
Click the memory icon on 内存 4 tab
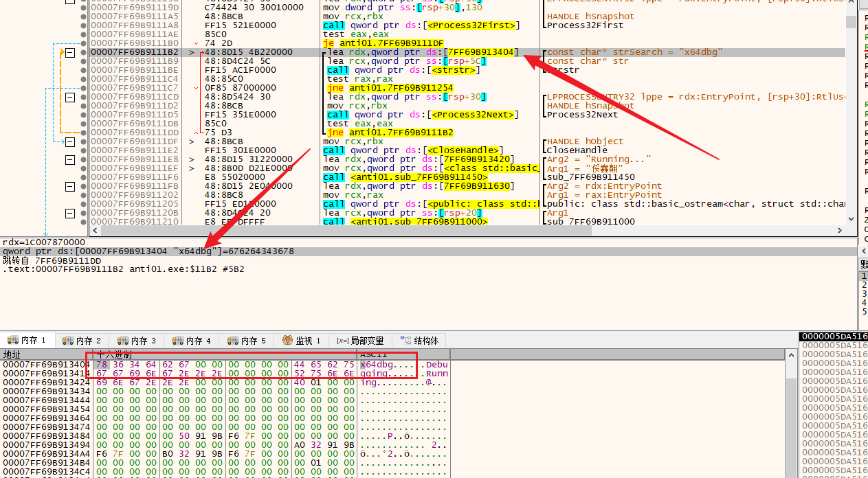177,341
